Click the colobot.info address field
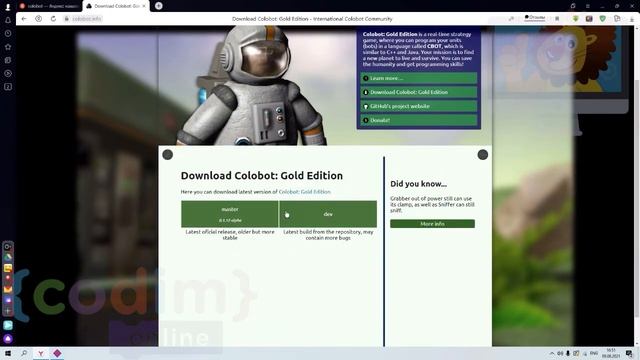The image size is (640, 360). tap(87, 19)
